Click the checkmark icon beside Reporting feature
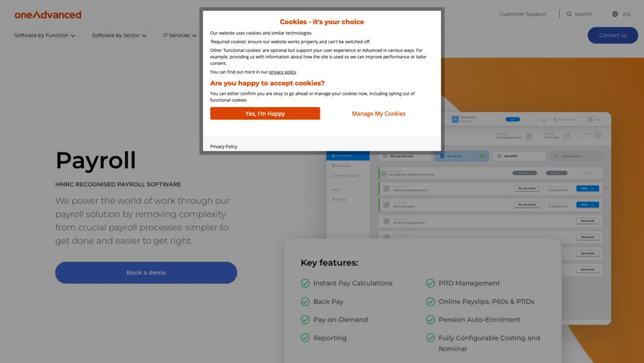This screenshot has height=363, width=644. [x=305, y=338]
